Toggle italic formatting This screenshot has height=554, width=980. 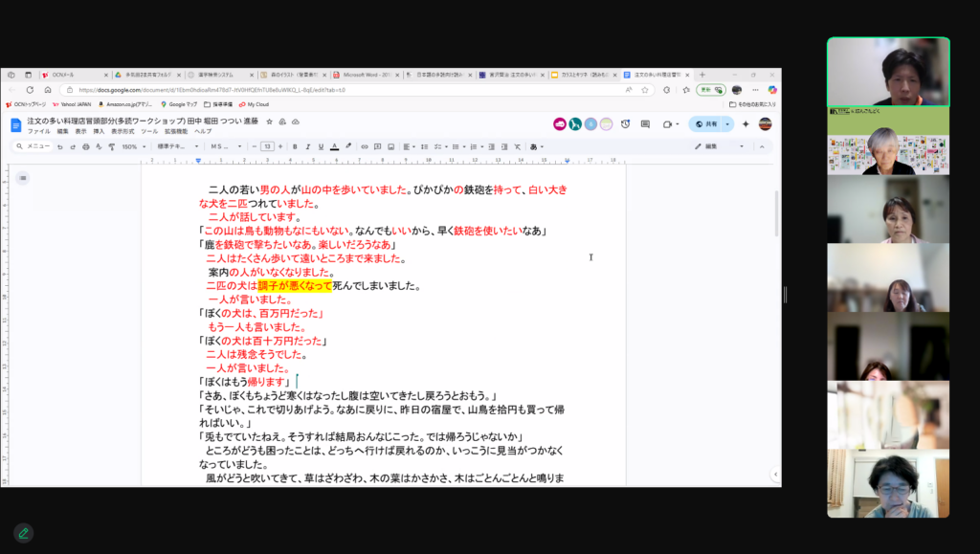point(307,146)
